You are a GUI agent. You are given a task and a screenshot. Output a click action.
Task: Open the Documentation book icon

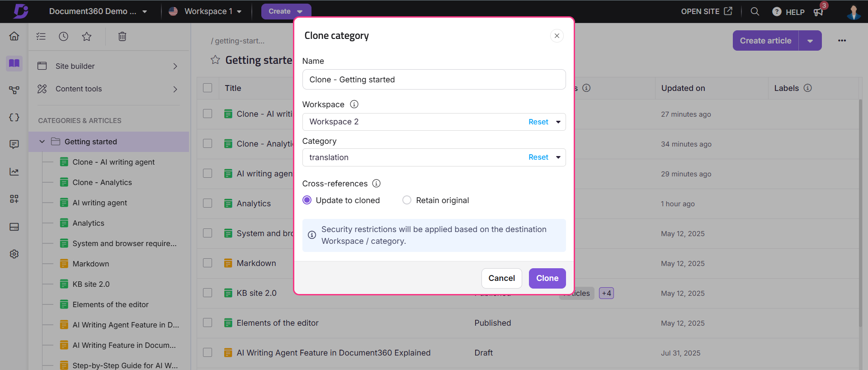click(14, 63)
